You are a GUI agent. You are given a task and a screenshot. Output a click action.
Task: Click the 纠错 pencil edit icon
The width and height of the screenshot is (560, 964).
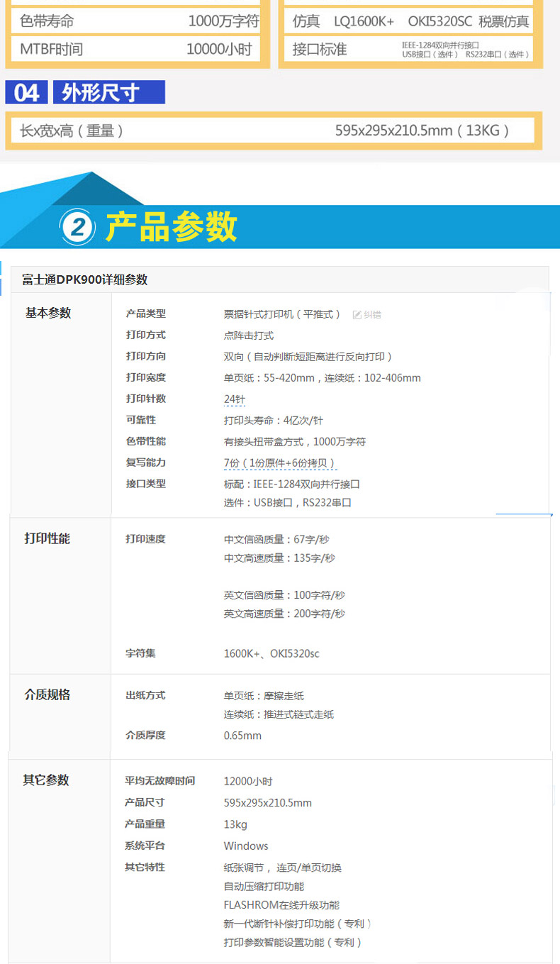click(x=357, y=314)
